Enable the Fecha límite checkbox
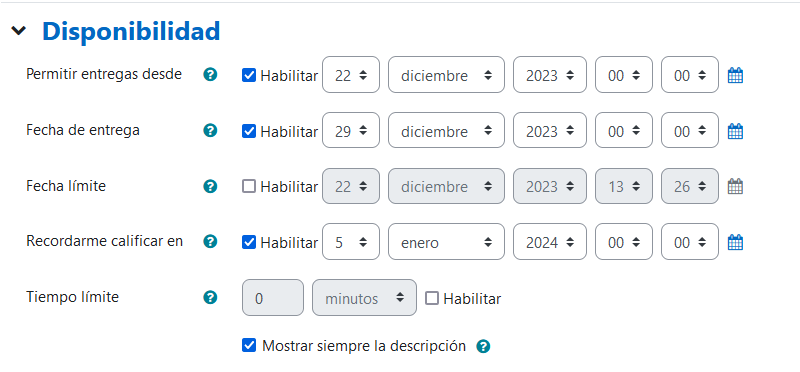The height and width of the screenshot is (372, 800). (x=248, y=187)
